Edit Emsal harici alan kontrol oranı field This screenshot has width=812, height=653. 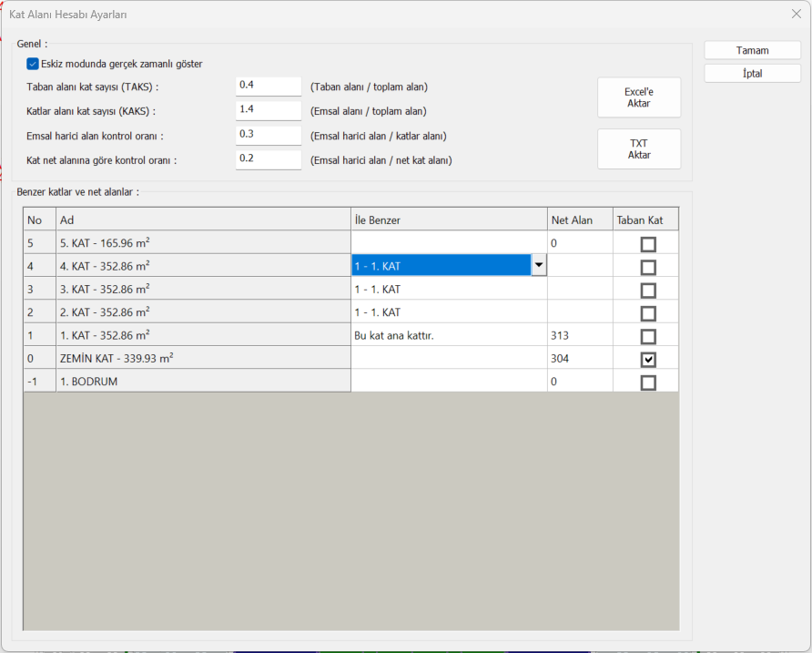[268, 135]
